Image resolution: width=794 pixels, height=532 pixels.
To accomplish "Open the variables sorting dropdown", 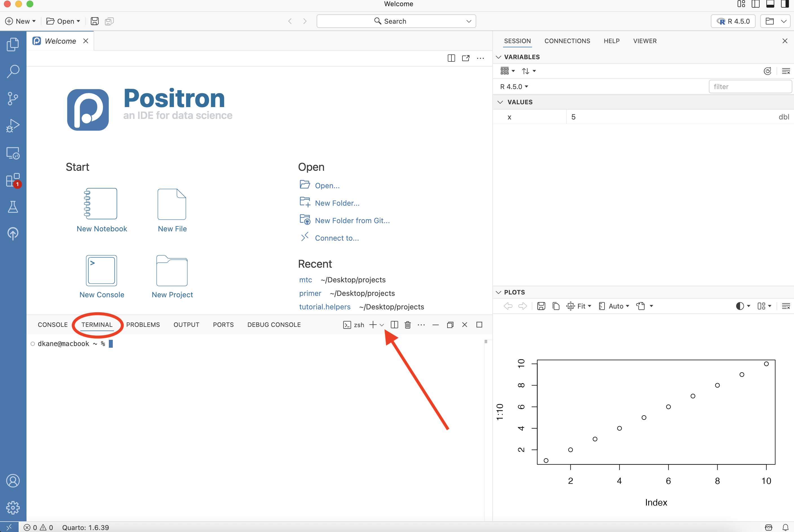I will pyautogui.click(x=529, y=71).
